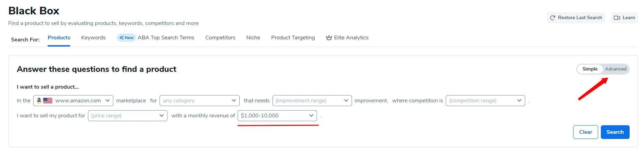The height and width of the screenshot is (154, 644).
Task: Click the Elite Analytics crown icon
Action: point(329,38)
